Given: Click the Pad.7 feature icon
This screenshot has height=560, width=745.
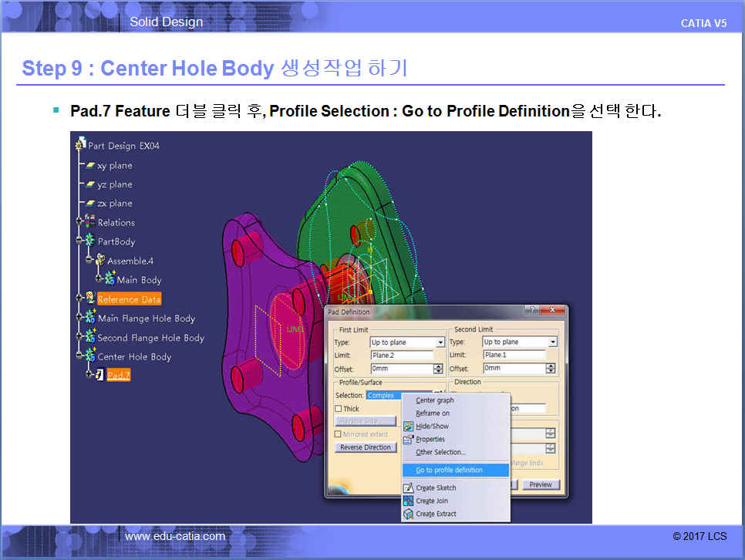Looking at the screenshot, I should [x=99, y=376].
